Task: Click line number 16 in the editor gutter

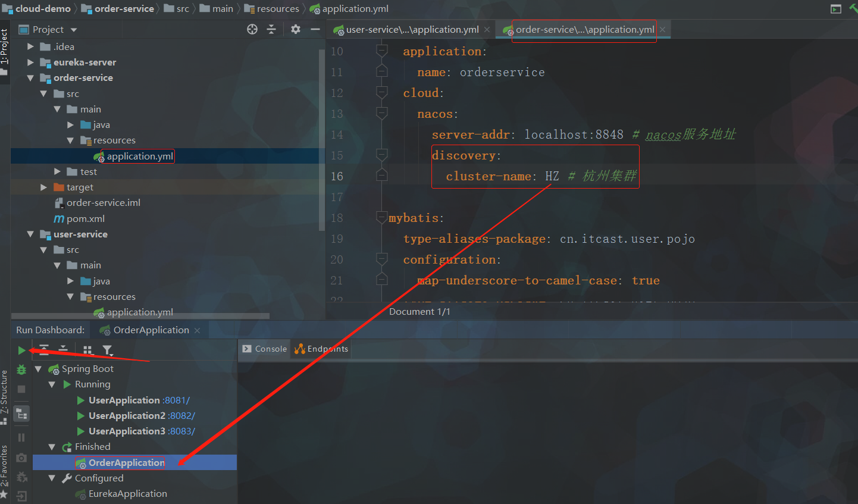Action: click(x=337, y=176)
